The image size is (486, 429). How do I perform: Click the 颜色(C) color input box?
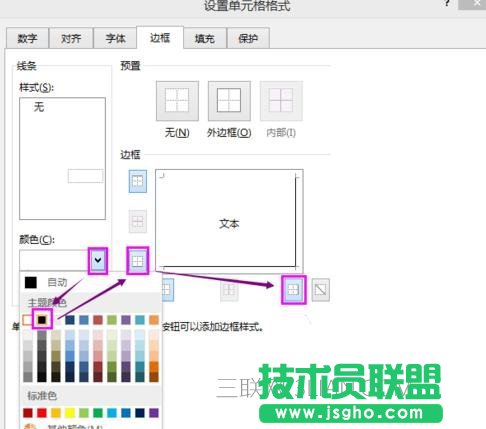[54, 260]
